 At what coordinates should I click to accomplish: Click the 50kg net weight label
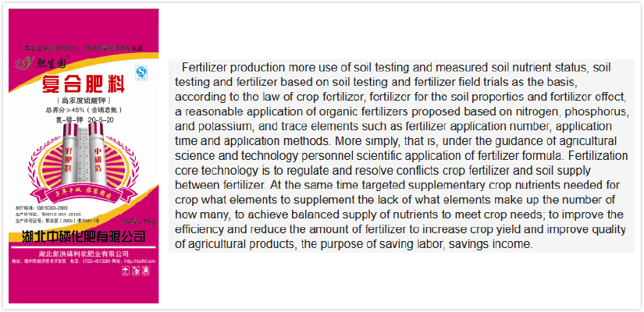click(148, 222)
